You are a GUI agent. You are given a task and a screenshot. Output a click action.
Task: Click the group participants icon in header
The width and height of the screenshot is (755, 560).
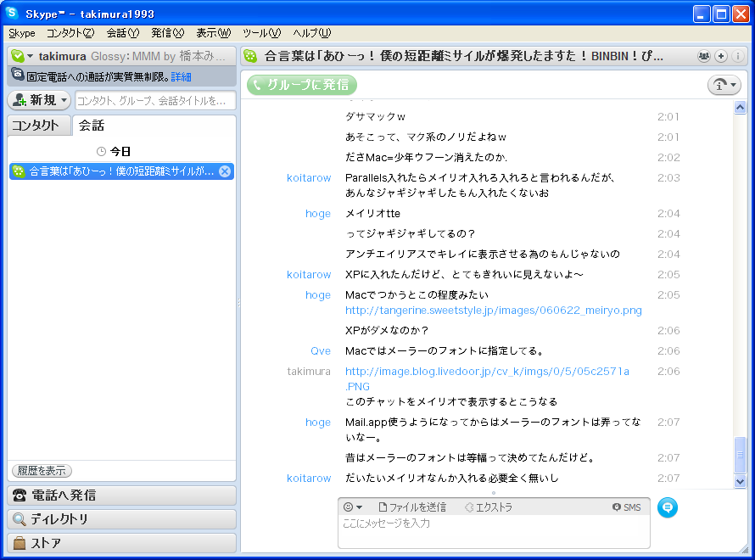click(704, 56)
